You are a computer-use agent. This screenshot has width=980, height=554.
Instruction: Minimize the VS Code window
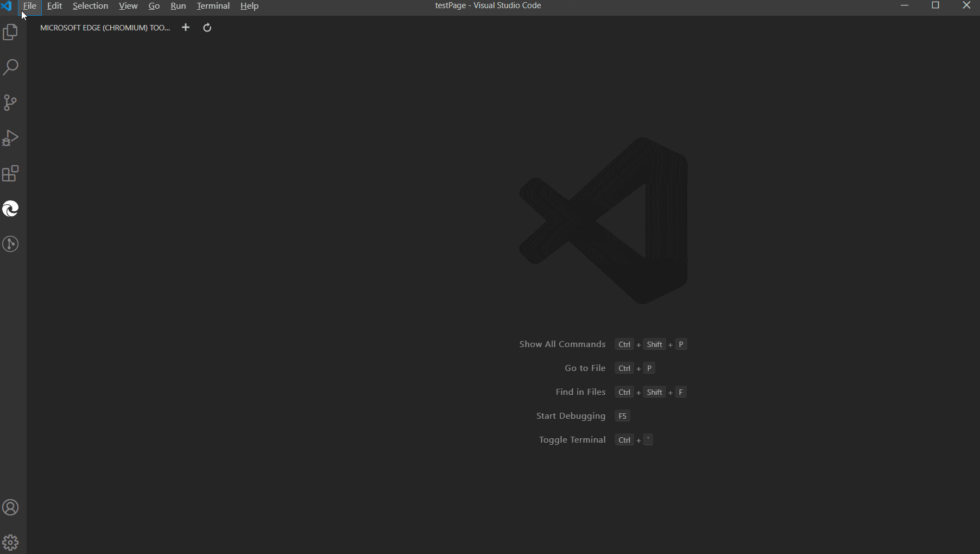[905, 5]
